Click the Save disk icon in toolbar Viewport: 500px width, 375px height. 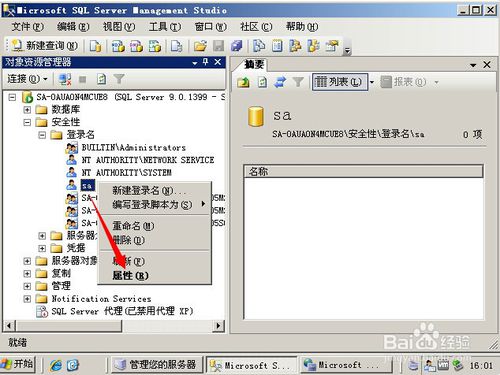pyautogui.click(x=218, y=46)
